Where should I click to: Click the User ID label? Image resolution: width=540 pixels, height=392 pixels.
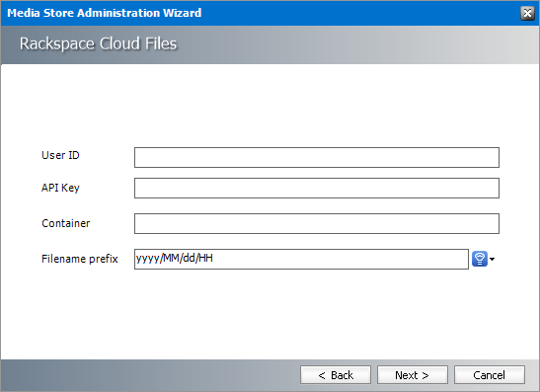[60, 155]
